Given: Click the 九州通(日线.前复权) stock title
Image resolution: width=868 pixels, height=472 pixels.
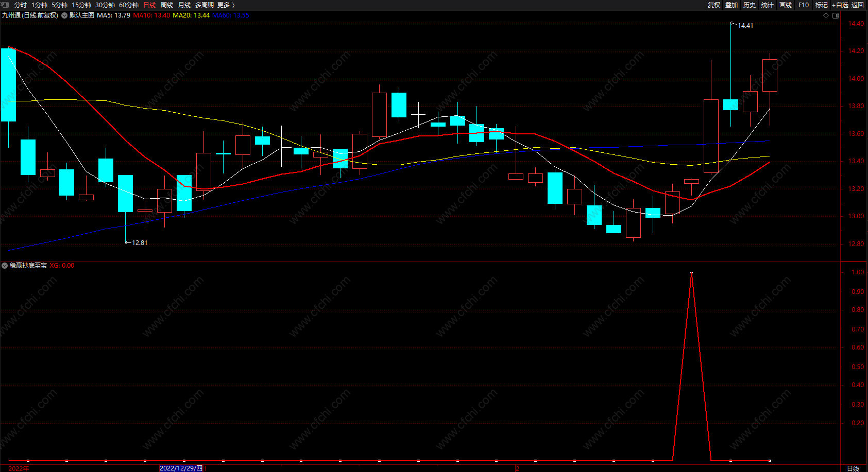Looking at the screenshot, I should [30, 15].
